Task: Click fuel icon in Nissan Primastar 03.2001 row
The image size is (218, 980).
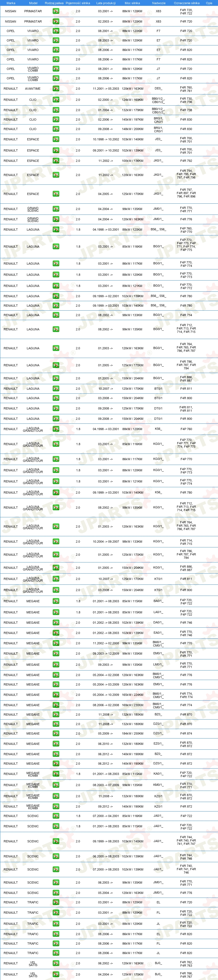Action: coord(56,11)
